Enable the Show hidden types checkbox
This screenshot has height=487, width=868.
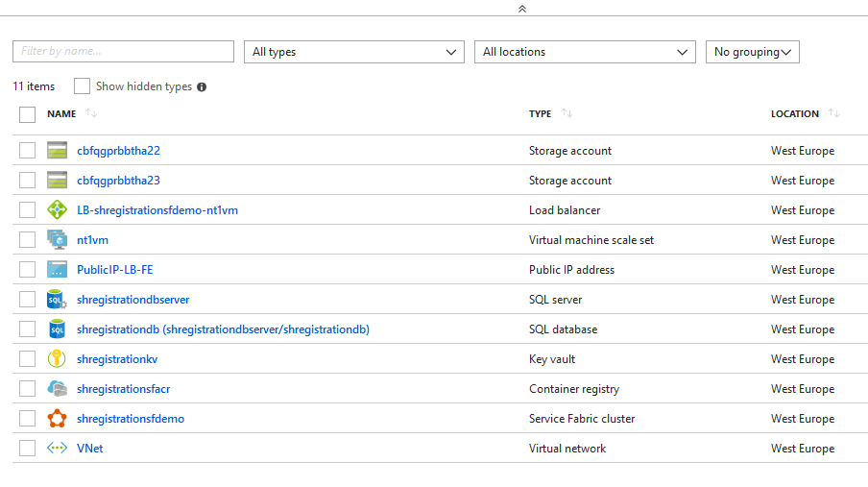82,85
